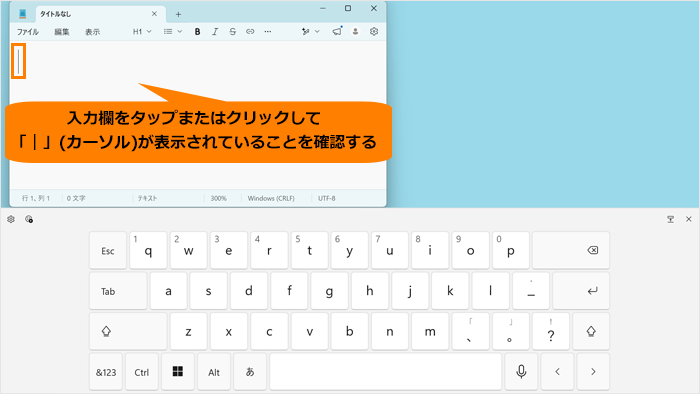The height and width of the screenshot is (394, 700).
Task: Insert a link using the link icon
Action: coord(250,32)
